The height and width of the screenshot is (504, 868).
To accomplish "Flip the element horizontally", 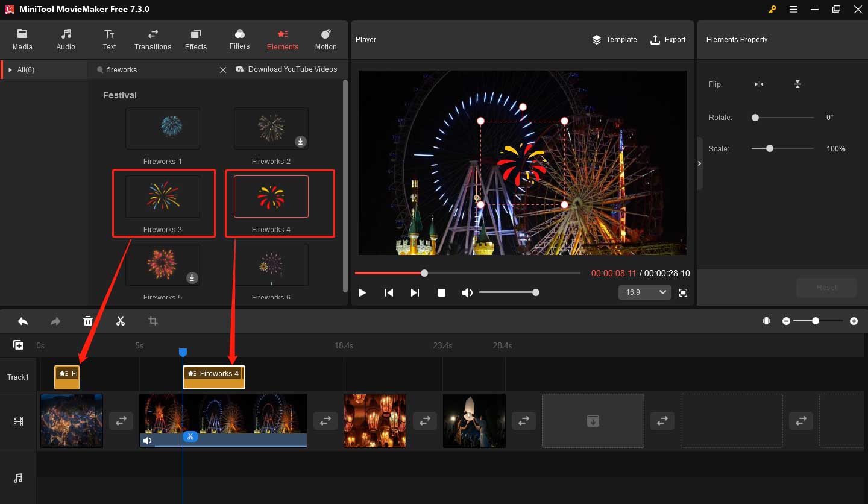I will point(759,84).
